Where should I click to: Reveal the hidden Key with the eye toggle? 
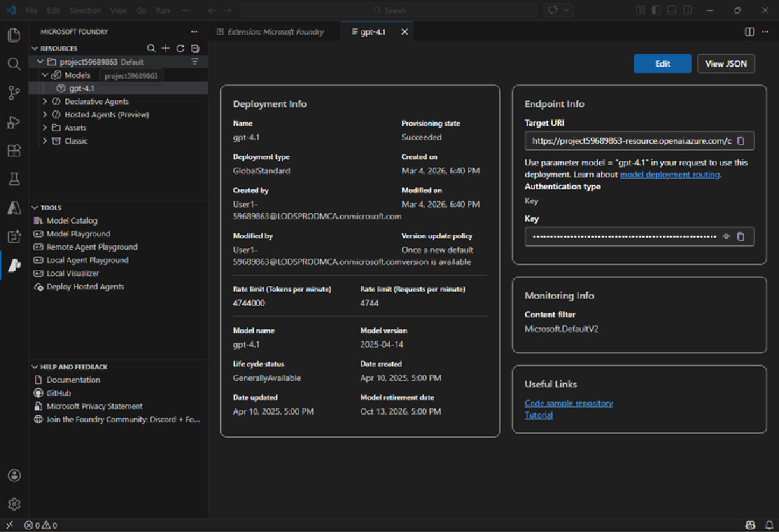click(726, 236)
